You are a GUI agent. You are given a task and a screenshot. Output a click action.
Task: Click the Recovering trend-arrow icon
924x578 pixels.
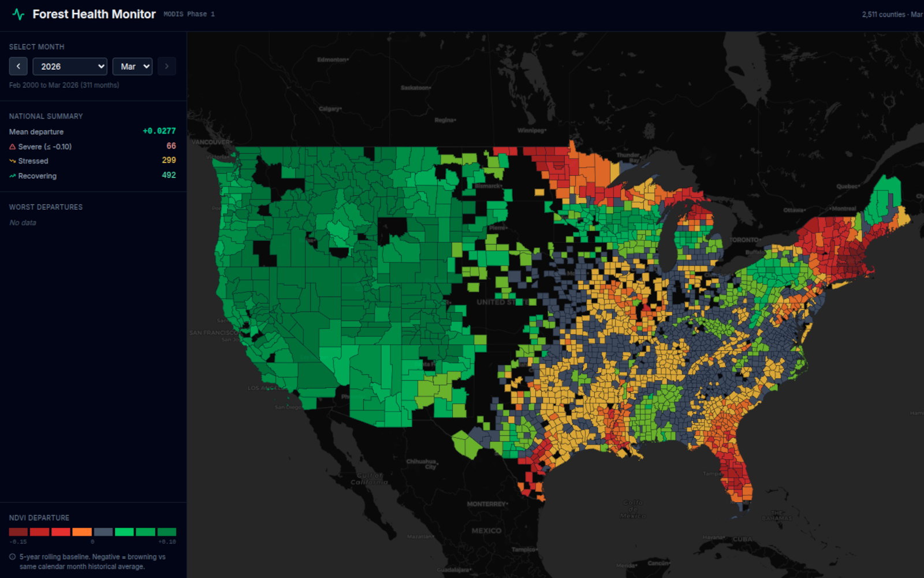[x=12, y=175]
